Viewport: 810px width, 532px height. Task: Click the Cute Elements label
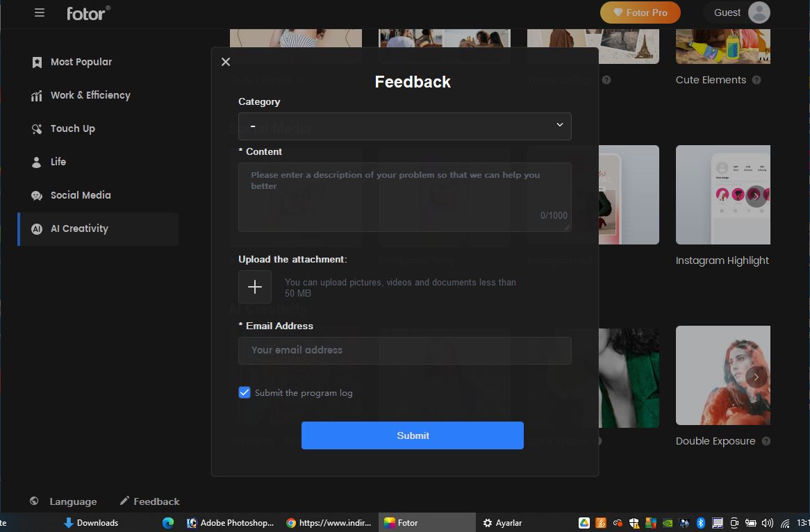[711, 80]
